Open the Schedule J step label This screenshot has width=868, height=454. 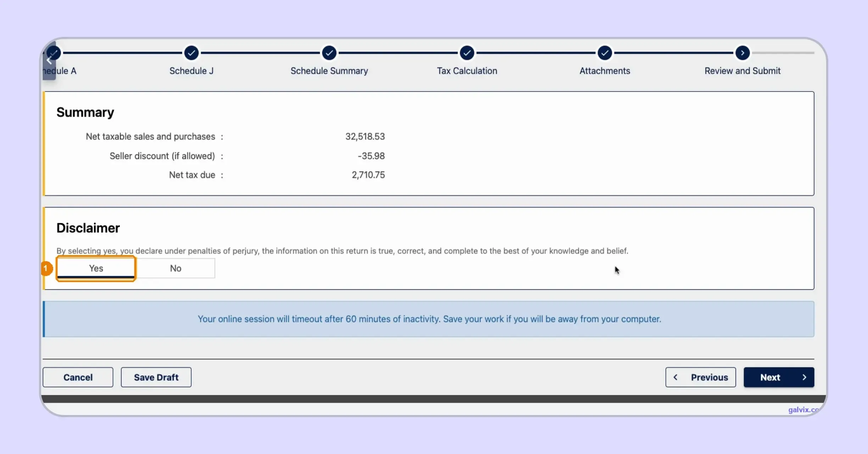click(x=191, y=71)
